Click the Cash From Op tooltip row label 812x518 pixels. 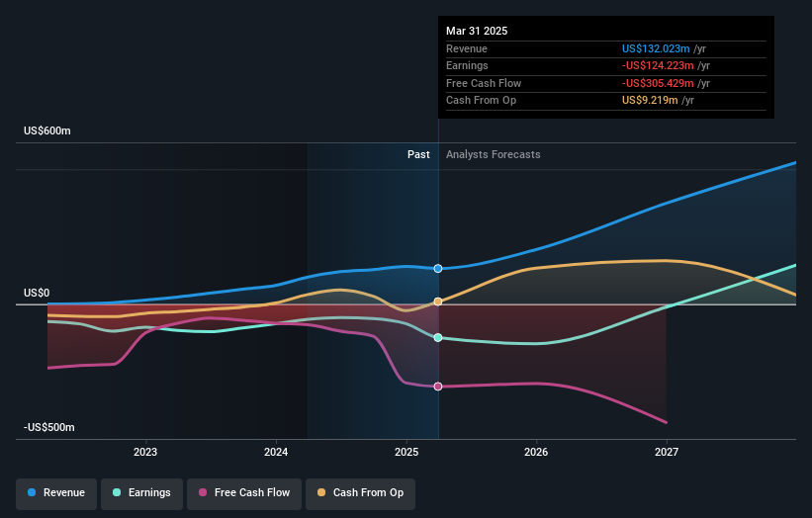click(x=481, y=101)
